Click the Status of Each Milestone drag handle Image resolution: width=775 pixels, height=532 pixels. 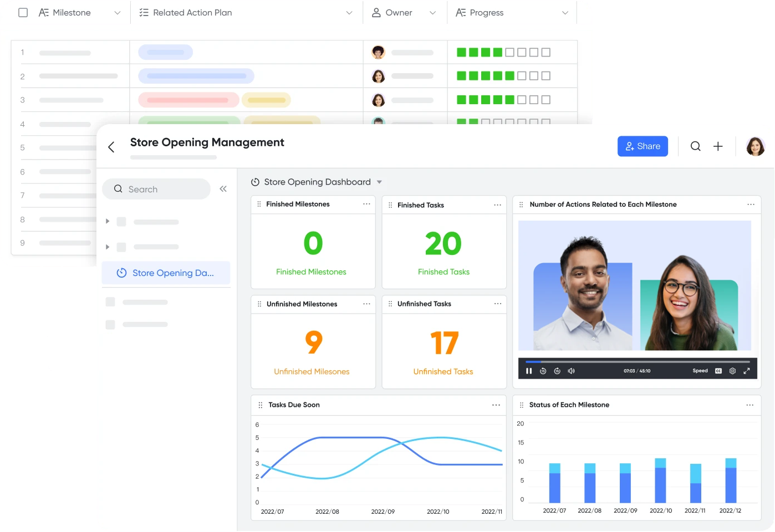(521, 405)
